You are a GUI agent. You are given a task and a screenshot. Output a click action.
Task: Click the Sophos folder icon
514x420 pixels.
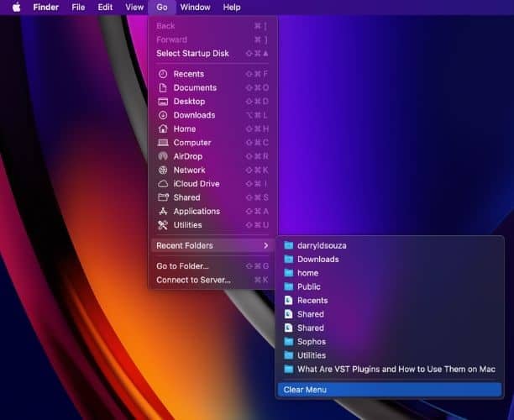pyautogui.click(x=288, y=342)
